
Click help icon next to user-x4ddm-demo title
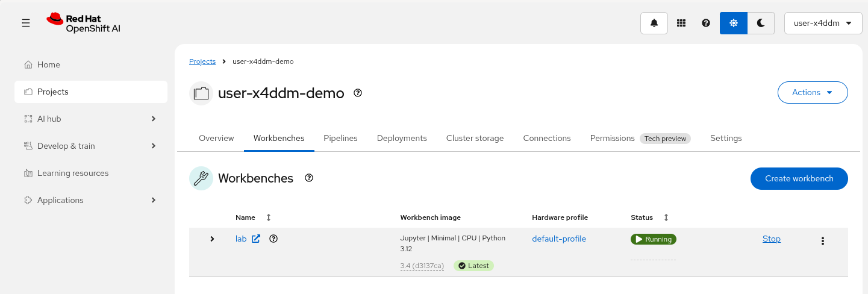(x=358, y=93)
